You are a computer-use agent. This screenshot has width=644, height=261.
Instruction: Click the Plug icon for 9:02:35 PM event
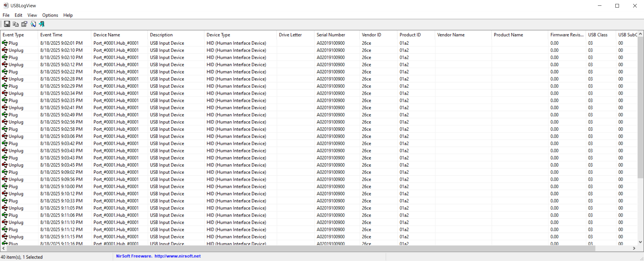[5, 100]
